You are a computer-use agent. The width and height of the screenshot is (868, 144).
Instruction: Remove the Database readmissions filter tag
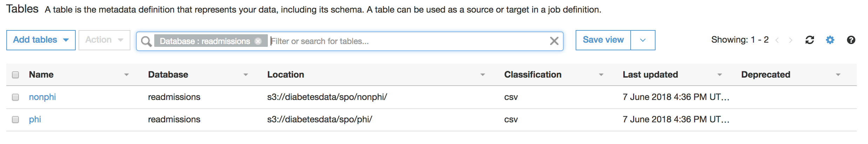pyautogui.click(x=258, y=41)
